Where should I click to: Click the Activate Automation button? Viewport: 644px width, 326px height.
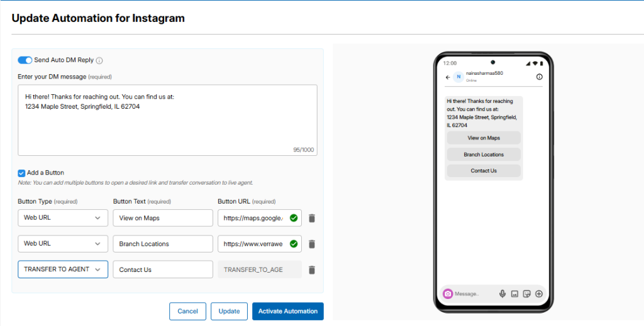click(288, 311)
